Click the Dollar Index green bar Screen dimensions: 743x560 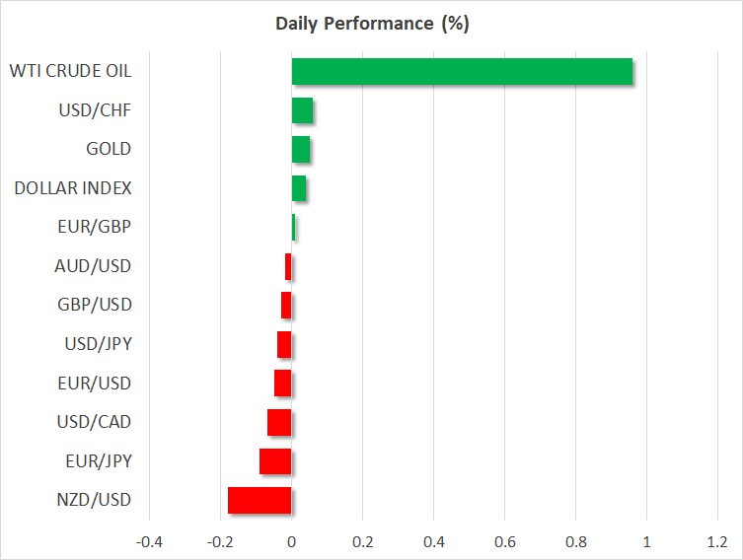(x=299, y=188)
